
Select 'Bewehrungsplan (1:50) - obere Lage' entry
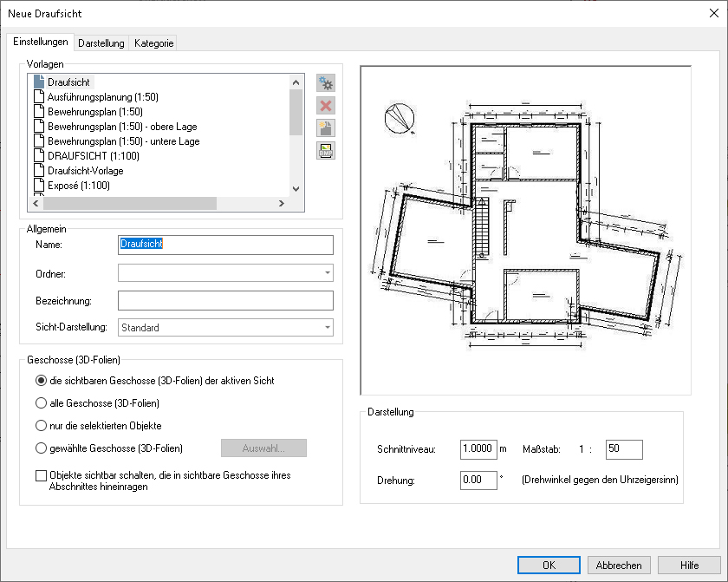(x=122, y=127)
